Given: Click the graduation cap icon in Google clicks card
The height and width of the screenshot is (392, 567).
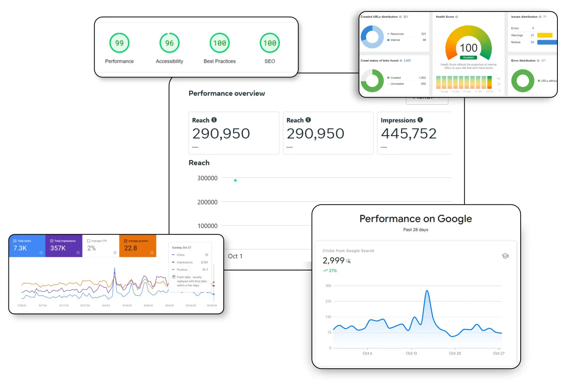Looking at the screenshot, I should 505,256.
